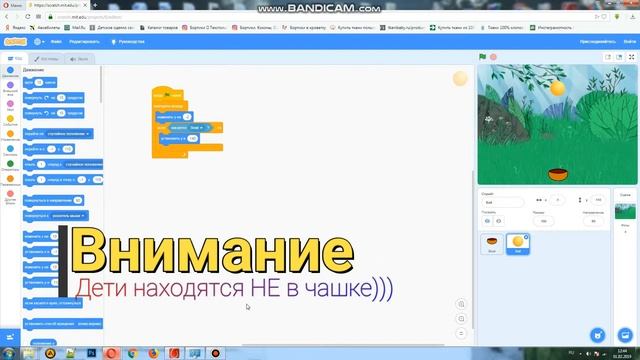
Task: Open the choose a sprite button
Action: pyautogui.click(x=598, y=336)
